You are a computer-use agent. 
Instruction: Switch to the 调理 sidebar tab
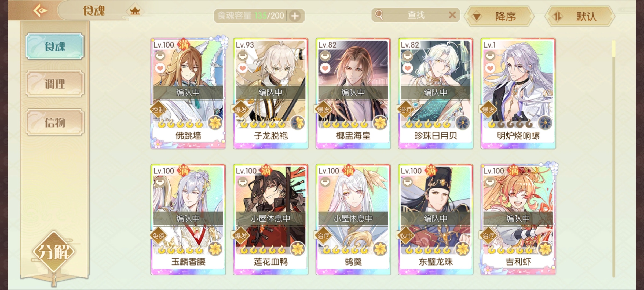coord(55,84)
